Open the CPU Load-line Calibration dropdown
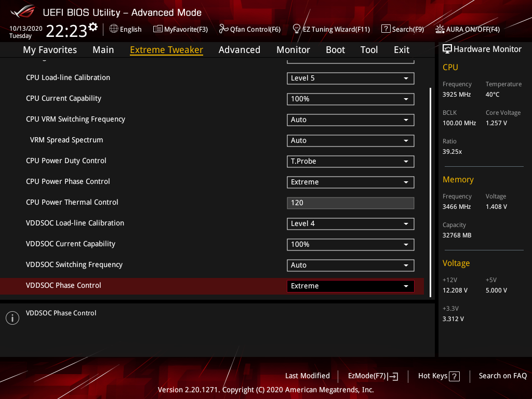This screenshot has height=399, width=532. tap(351, 78)
